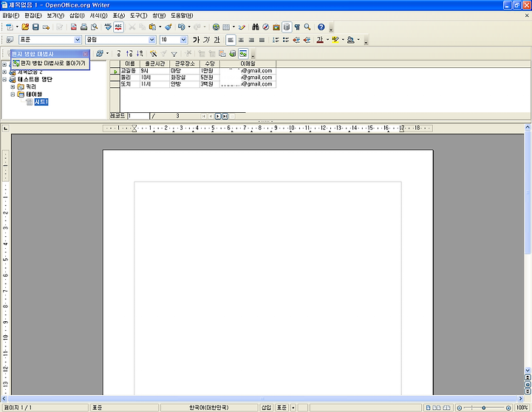Go to next record arrow button
532x412 pixels.
coord(218,117)
